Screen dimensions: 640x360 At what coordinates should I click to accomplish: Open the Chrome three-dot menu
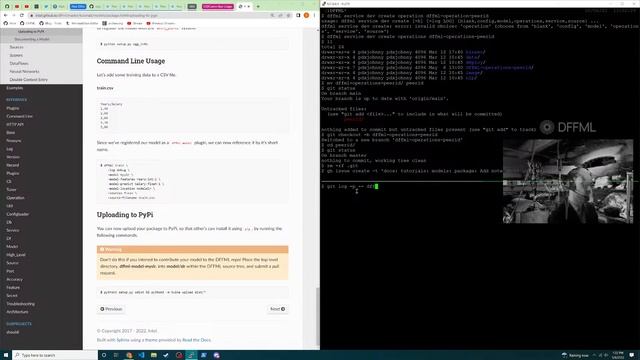point(314,15)
